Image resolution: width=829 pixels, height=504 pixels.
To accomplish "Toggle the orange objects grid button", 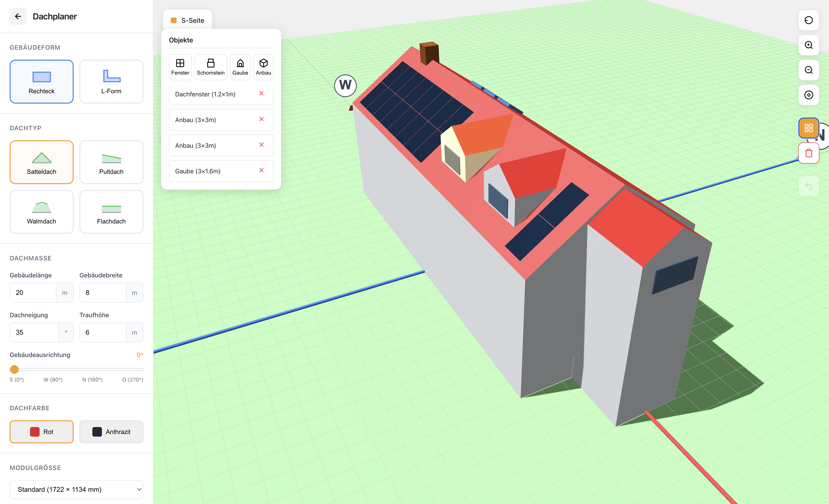I will pyautogui.click(x=808, y=128).
